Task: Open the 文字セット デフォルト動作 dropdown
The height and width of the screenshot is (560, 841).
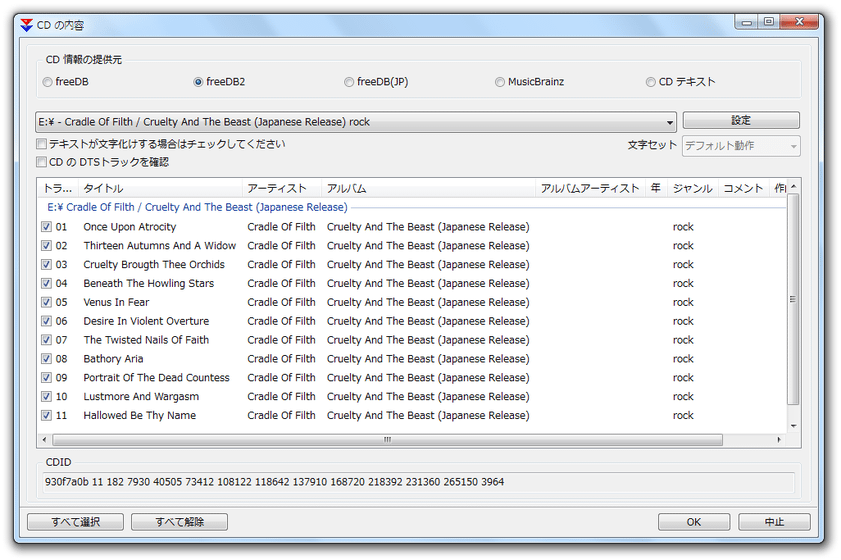Action: pyautogui.click(x=741, y=146)
